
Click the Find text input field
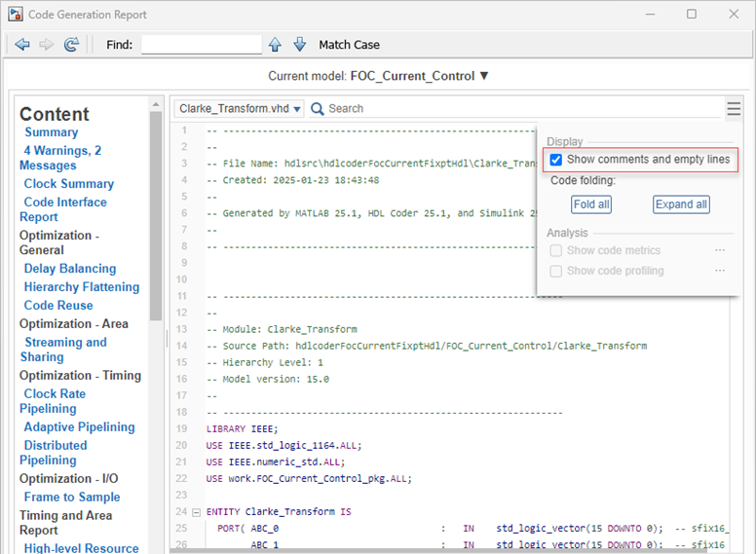202,45
